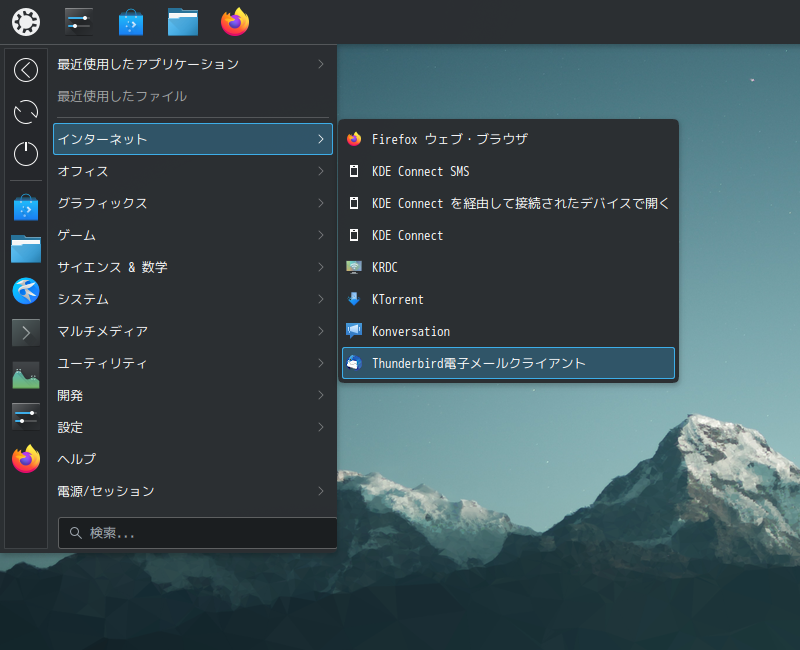
Task: Open the オフィス menu entry
Action: (x=193, y=171)
